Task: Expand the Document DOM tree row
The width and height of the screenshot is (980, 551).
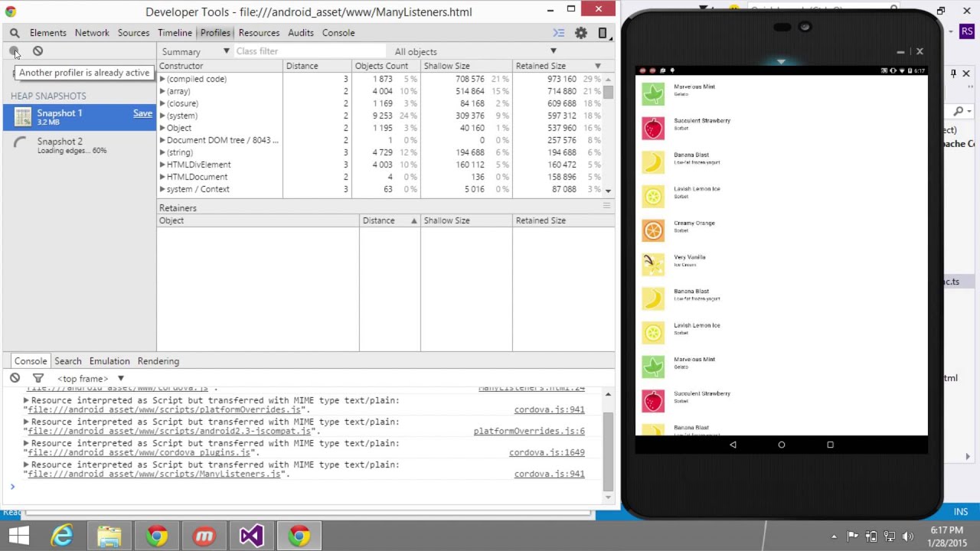Action: (162, 140)
